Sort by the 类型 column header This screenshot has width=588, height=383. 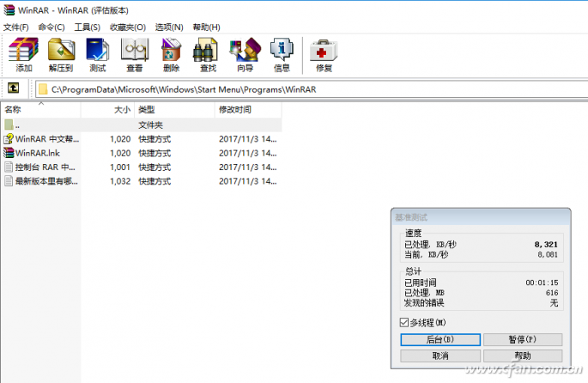pyautogui.click(x=175, y=110)
